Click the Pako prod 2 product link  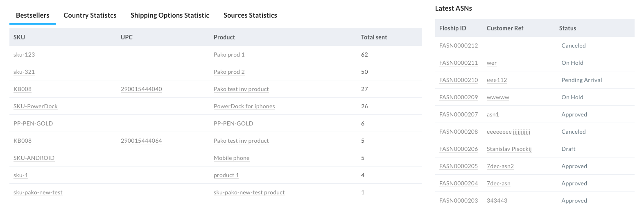click(229, 72)
